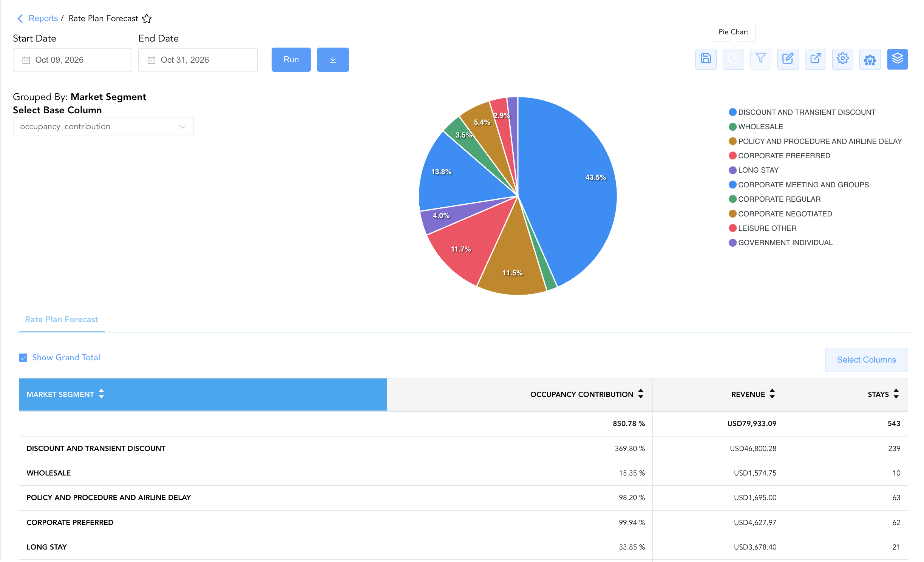Sort by Occupancy Contribution column
The height and width of the screenshot is (562, 924).
[586, 394]
